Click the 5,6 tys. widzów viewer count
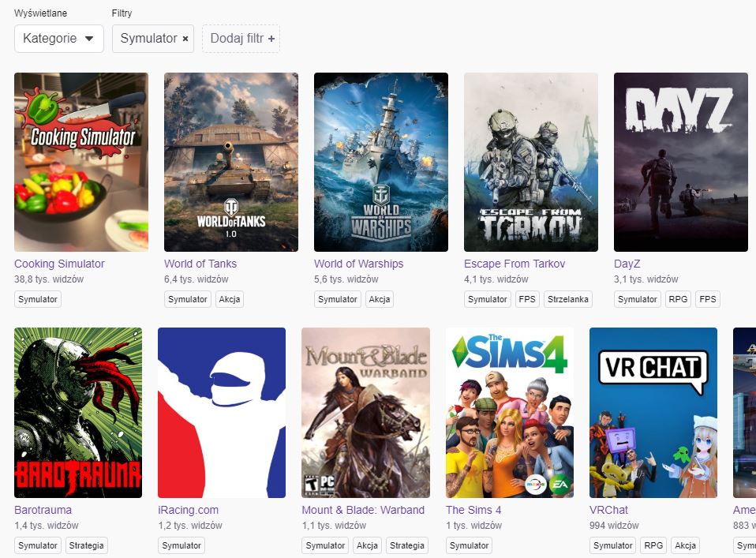Screen dimensions: 756x558 (346, 279)
